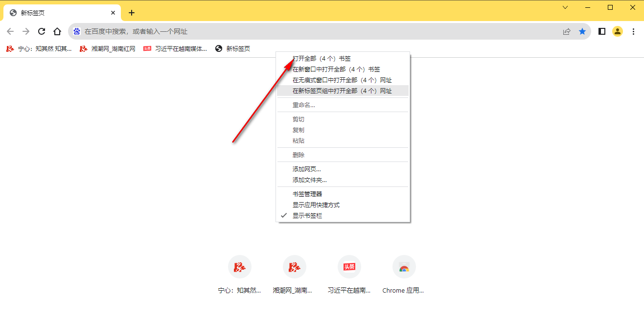The height and width of the screenshot is (323, 644).
Task: Open the side panel icon
Action: 602,31
